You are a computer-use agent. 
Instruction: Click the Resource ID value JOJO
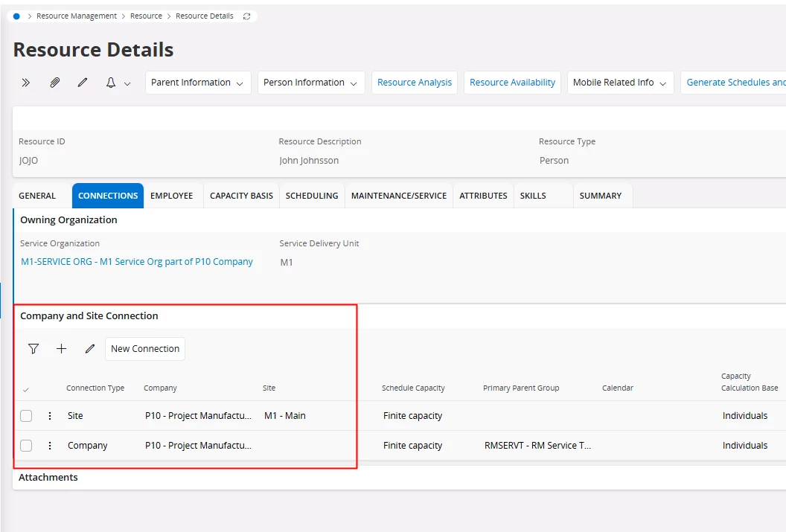[28, 161]
